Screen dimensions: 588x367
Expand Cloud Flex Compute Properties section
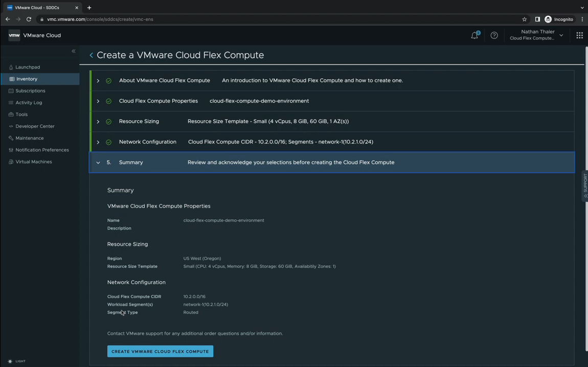click(x=98, y=101)
